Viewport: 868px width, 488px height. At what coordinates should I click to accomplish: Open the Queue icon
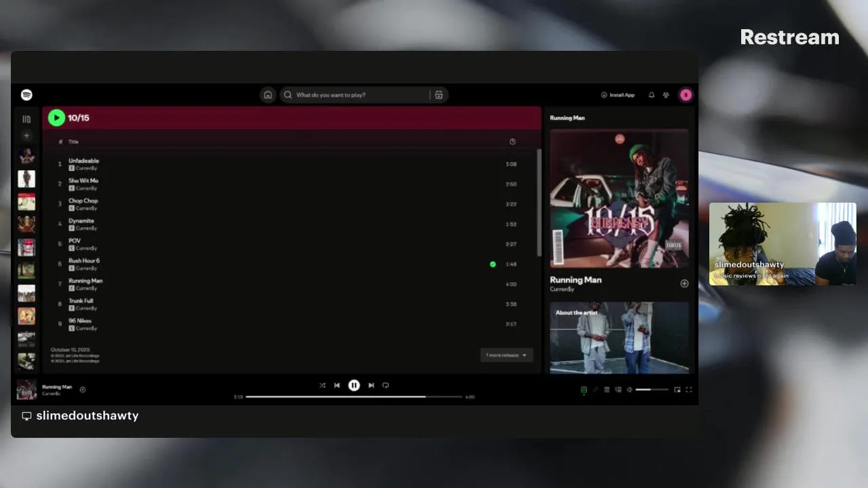point(607,390)
